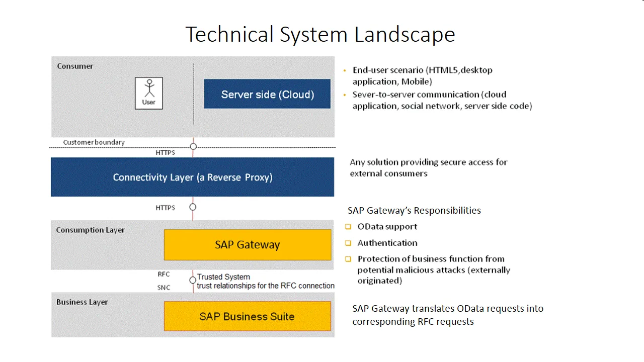Select the SAP Gateway box

248,245
